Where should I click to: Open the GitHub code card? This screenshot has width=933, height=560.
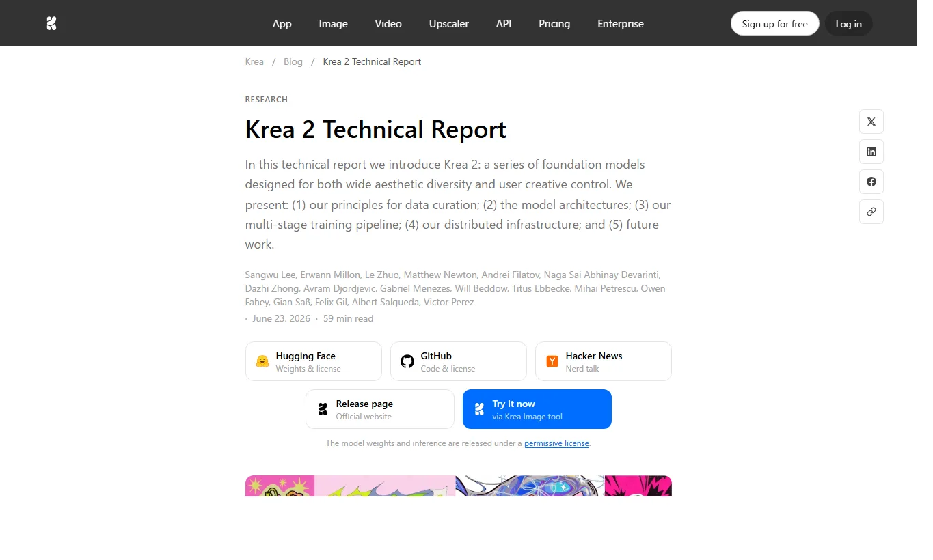tap(459, 361)
